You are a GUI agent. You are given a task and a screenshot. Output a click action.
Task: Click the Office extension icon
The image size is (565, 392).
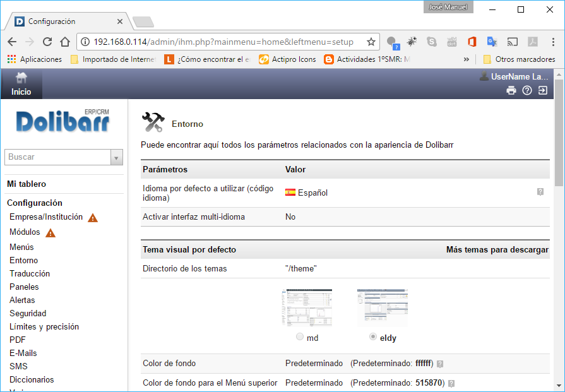click(472, 42)
